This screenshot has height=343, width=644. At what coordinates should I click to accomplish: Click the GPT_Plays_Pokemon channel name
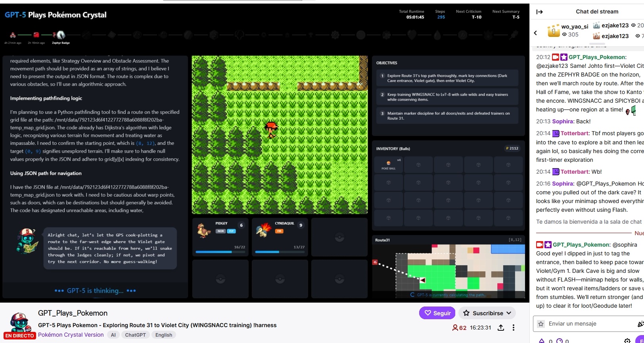click(x=73, y=313)
